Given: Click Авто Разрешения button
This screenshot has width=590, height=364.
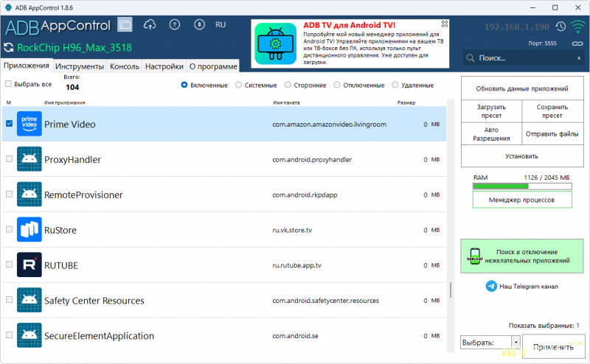Looking at the screenshot, I should tap(491, 134).
